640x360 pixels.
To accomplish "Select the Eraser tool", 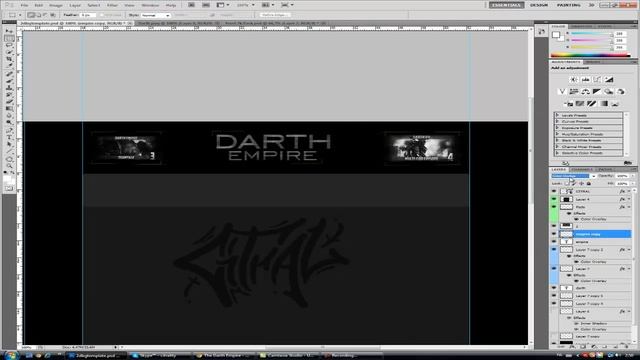I will point(9,102).
